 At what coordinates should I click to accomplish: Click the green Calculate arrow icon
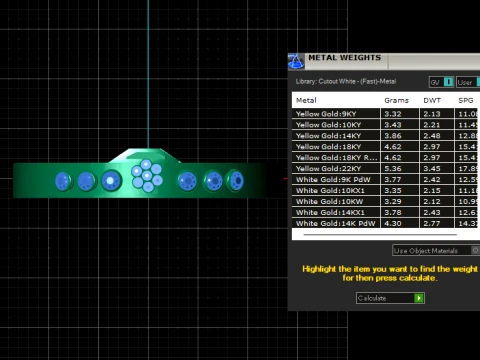[x=419, y=298]
